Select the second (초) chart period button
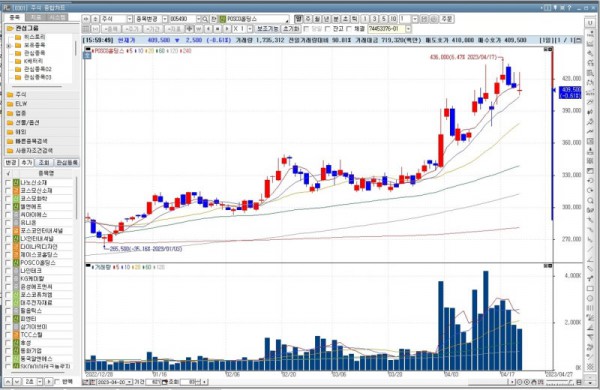The height and width of the screenshot is (390, 600). click(x=345, y=19)
